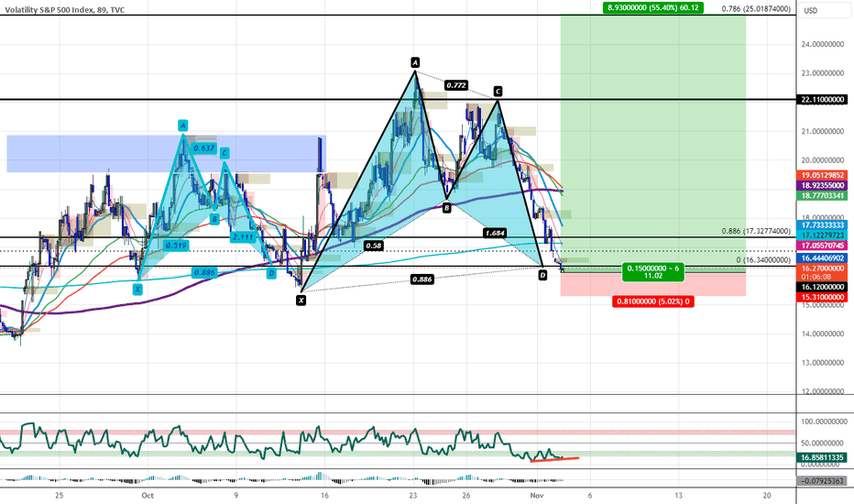Select the blue C pattern point label
This screenshot has width=854, height=504.
pos(224,153)
